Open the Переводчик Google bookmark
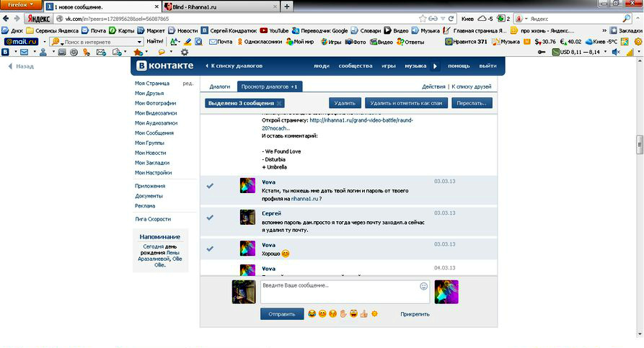The width and height of the screenshot is (644, 348). point(320,30)
